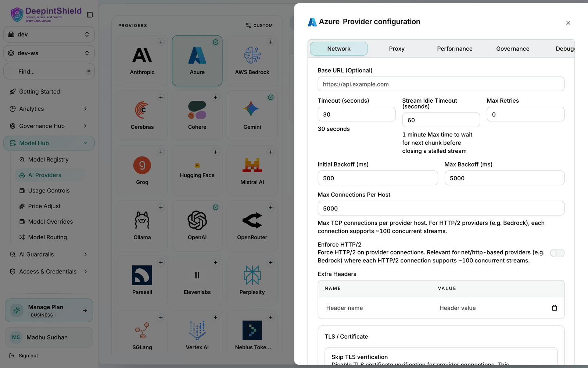Close the Azure configuration panel
The image size is (588, 368).
[569, 23]
